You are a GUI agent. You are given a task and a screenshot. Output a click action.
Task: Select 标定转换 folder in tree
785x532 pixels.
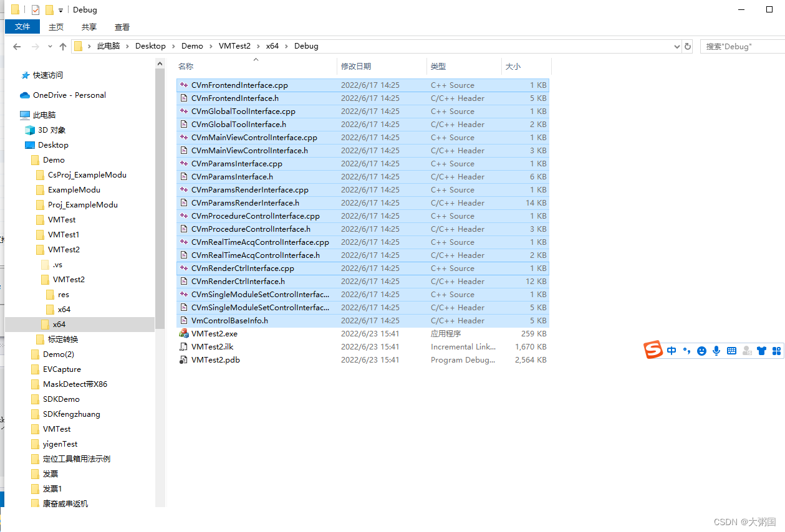(x=63, y=340)
